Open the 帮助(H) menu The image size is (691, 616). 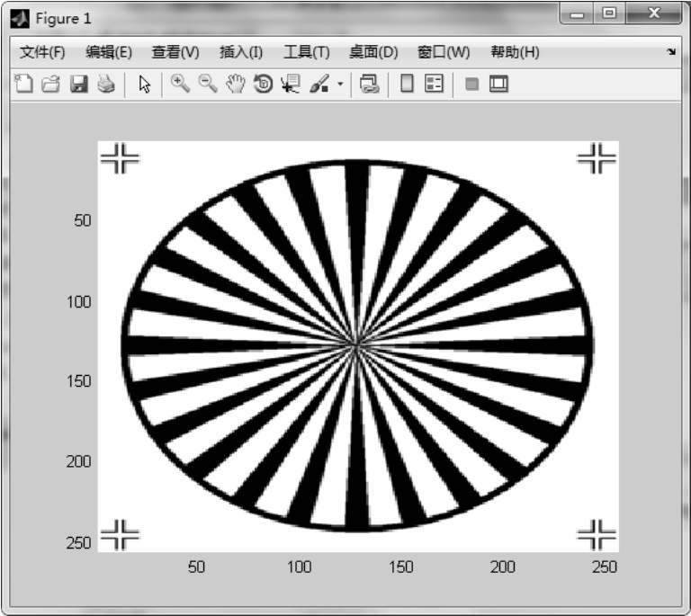(x=516, y=52)
